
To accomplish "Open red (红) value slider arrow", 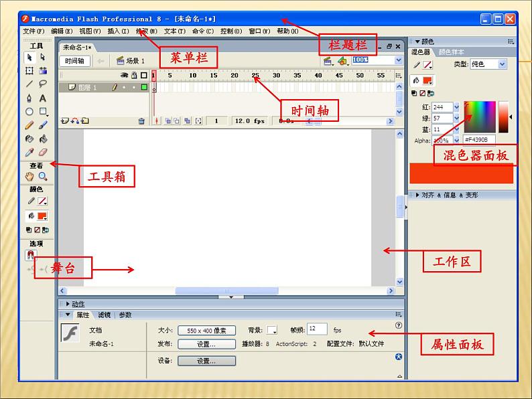I will [456, 107].
